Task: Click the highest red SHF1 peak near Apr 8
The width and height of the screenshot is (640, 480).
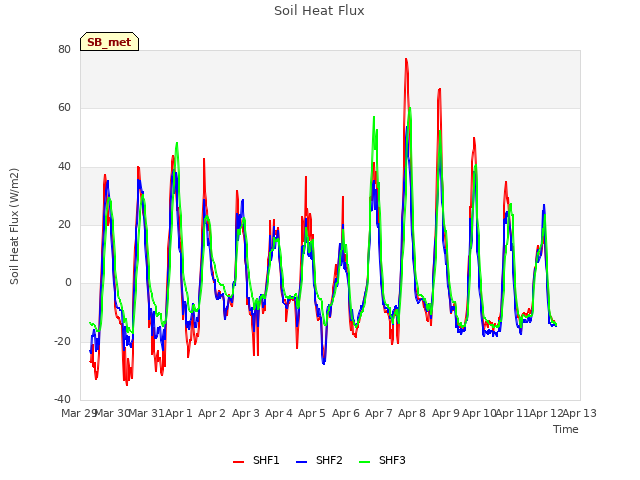Action: pyautogui.click(x=406, y=59)
